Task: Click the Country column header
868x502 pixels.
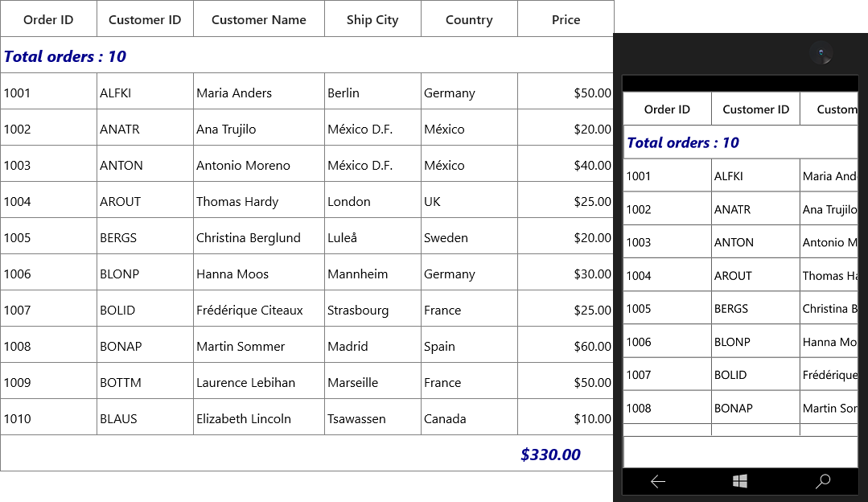Action: click(x=469, y=19)
